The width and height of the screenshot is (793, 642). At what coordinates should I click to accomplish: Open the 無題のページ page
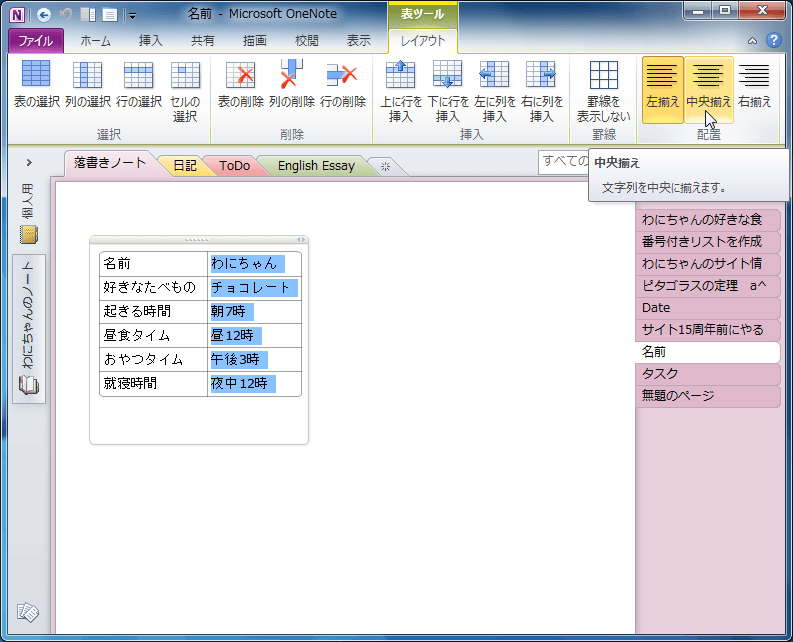[707, 396]
